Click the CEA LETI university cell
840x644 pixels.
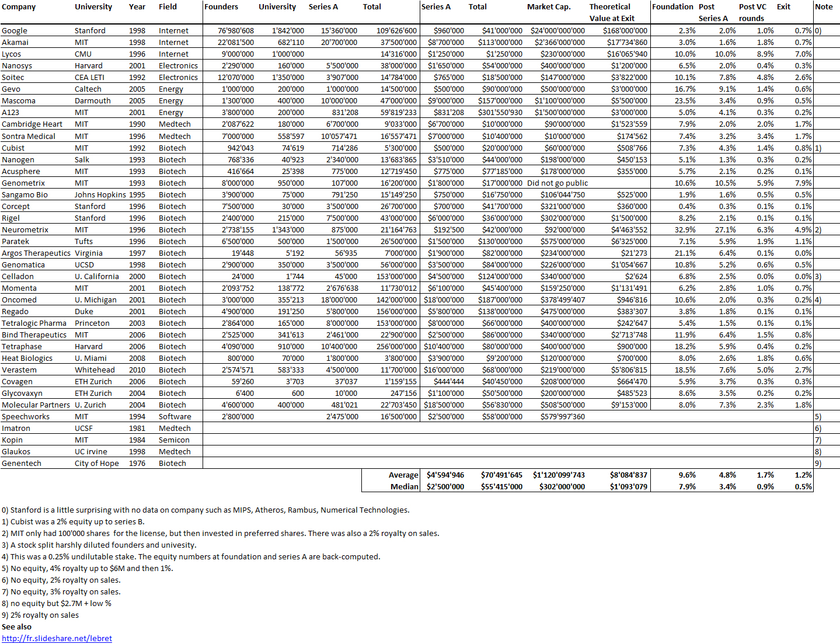click(x=89, y=77)
